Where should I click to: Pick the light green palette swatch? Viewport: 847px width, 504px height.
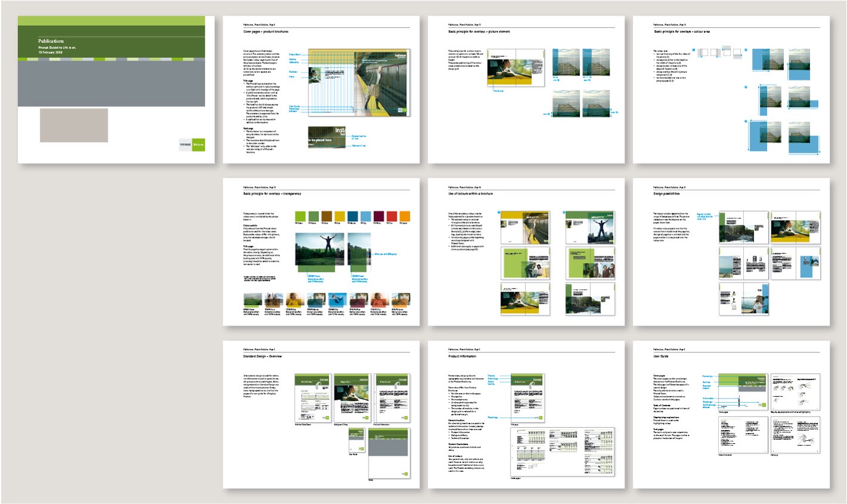point(300,216)
